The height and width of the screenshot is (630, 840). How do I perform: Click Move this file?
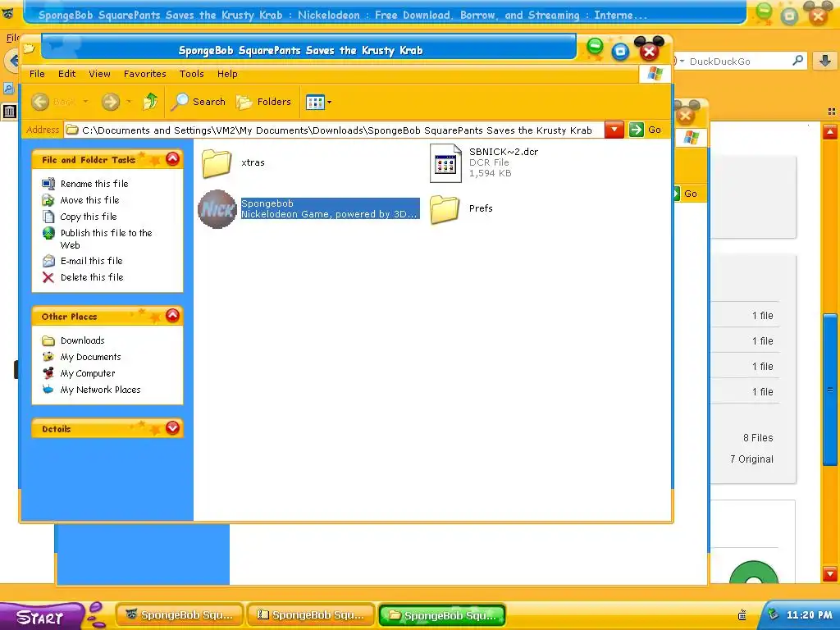tap(90, 200)
